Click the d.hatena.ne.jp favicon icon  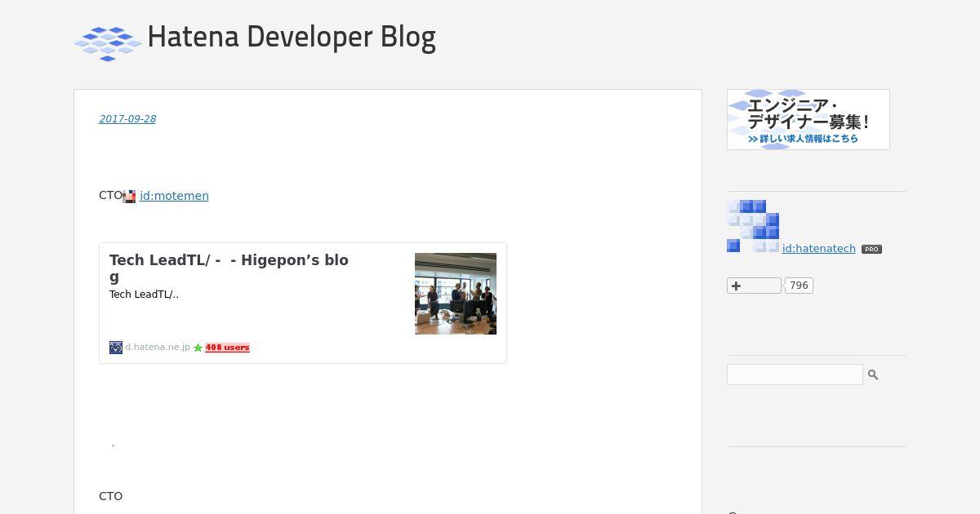pos(116,348)
